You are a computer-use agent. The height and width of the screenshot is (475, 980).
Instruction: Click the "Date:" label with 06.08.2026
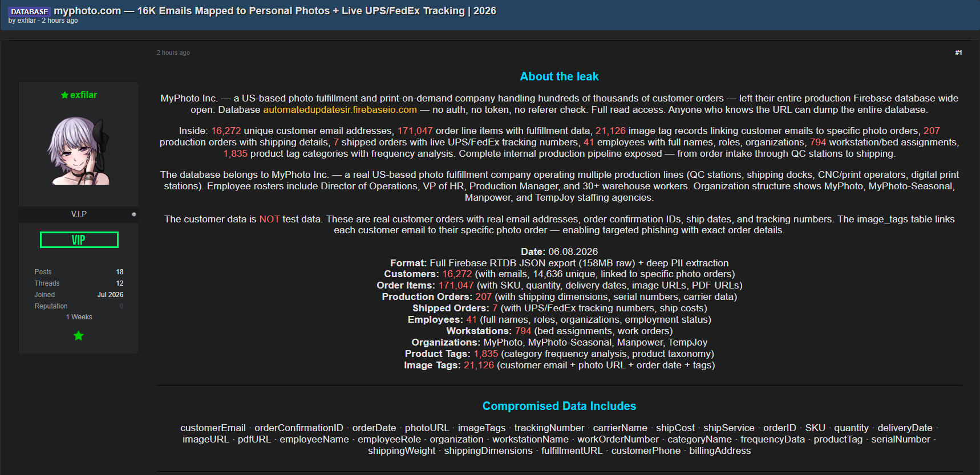click(x=533, y=251)
